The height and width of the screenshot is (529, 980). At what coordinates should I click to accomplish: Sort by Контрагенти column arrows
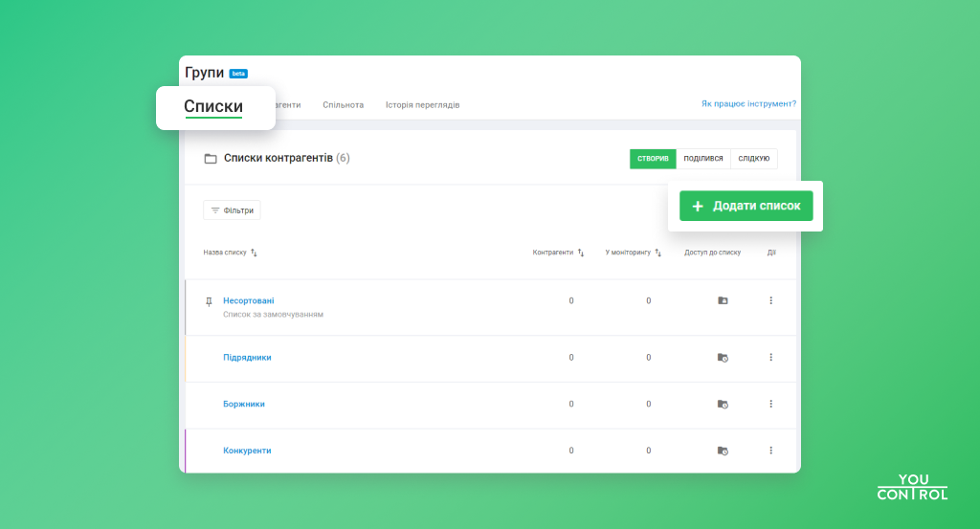point(580,253)
